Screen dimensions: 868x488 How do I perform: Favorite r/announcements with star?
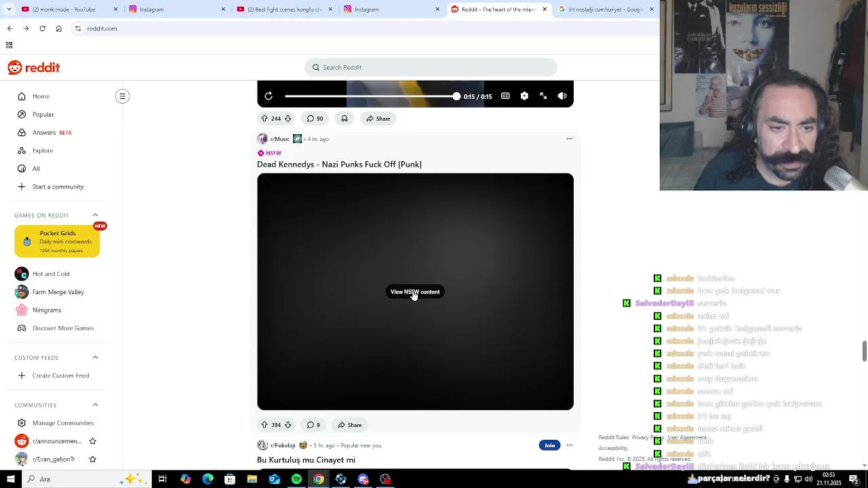[93, 441]
